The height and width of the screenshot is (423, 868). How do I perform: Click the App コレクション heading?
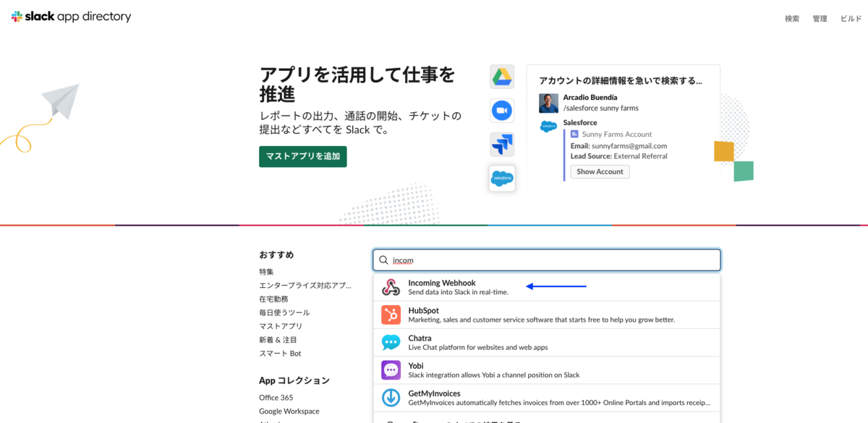[294, 380]
